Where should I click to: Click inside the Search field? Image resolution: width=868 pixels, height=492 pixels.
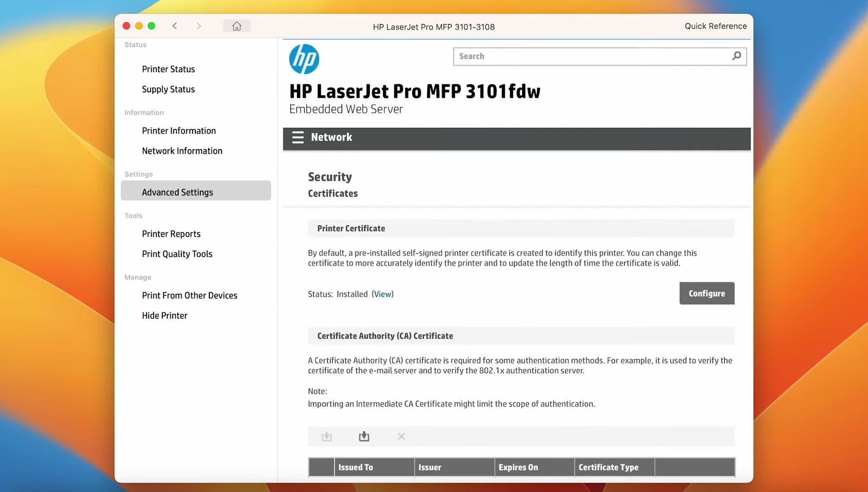(x=599, y=57)
